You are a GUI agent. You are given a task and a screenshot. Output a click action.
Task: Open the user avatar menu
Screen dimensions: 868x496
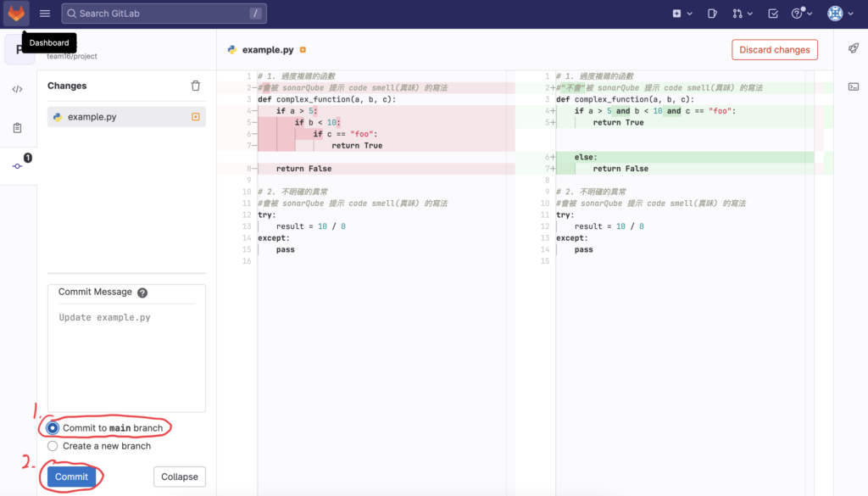840,14
